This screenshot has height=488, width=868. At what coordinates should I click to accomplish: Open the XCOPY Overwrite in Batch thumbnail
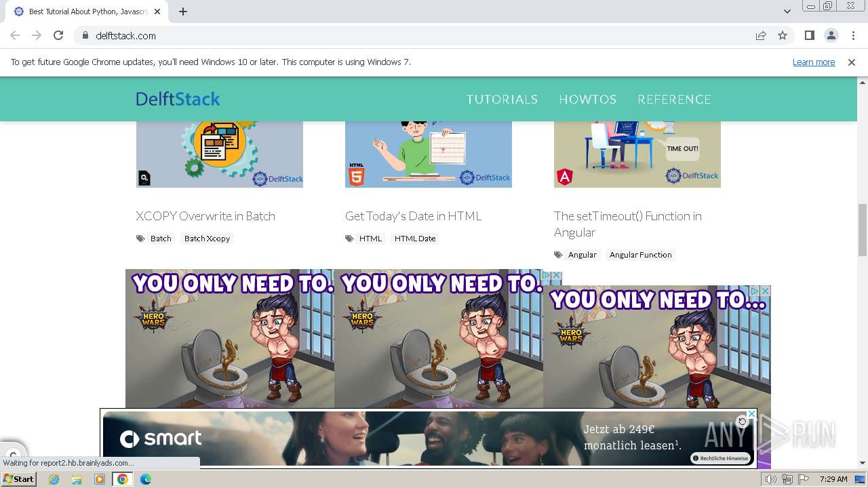coord(220,155)
